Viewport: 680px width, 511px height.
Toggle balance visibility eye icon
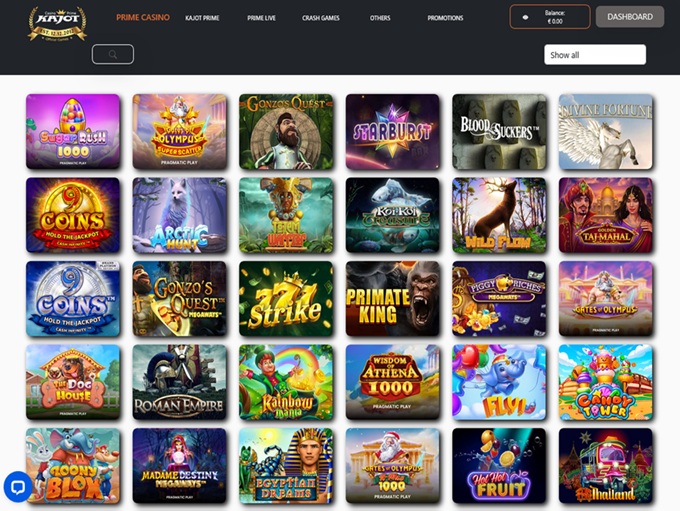[x=525, y=17]
